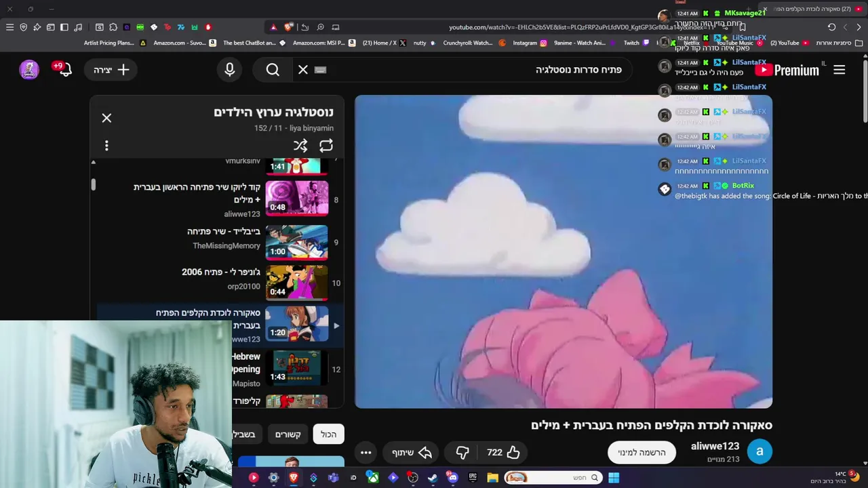Start voice search with microphone

pyautogui.click(x=229, y=70)
